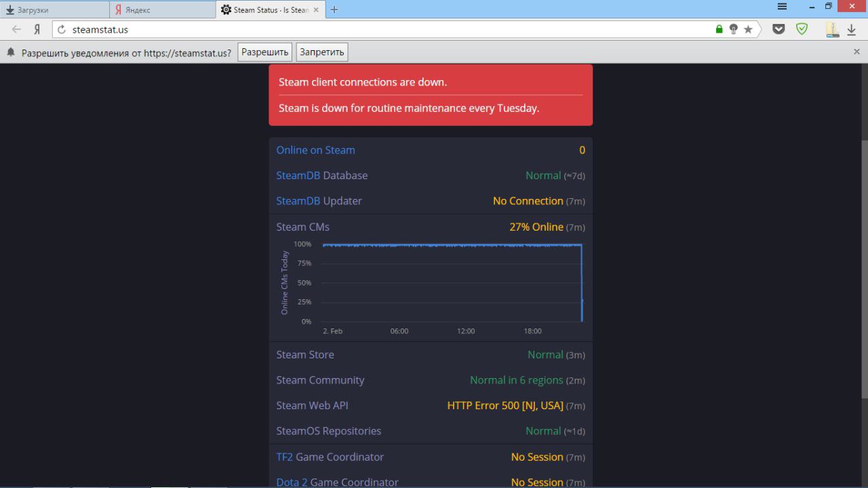Click "Разрешить уведомления от https://steamstat.us?" prompt text
The image size is (868, 488).
[x=126, y=52]
